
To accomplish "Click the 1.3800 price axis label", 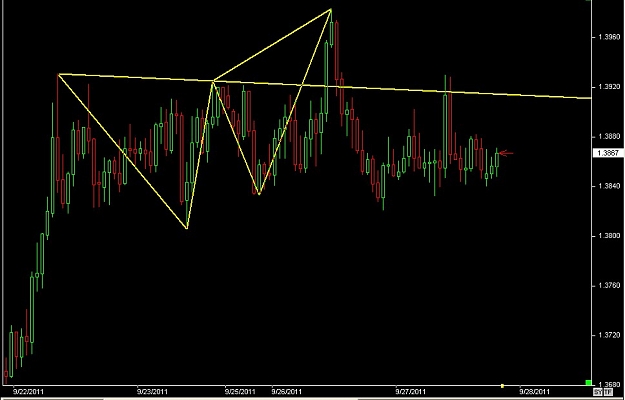I will click(x=608, y=236).
